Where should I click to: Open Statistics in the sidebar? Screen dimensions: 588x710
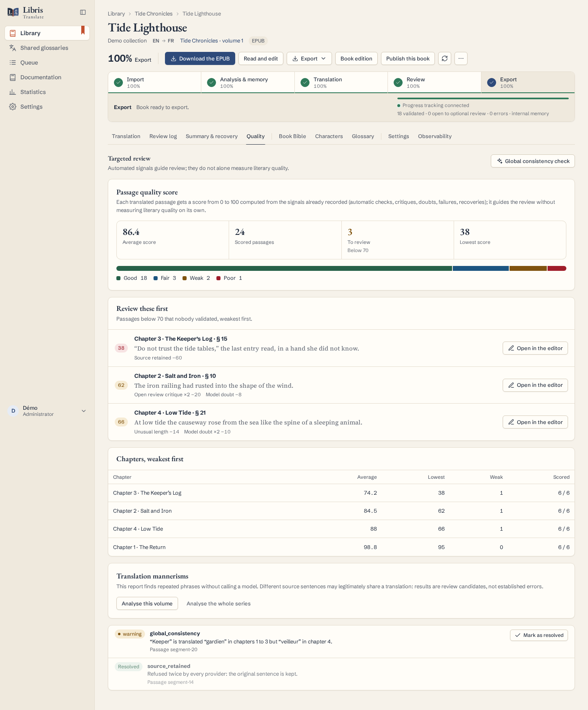47,92
